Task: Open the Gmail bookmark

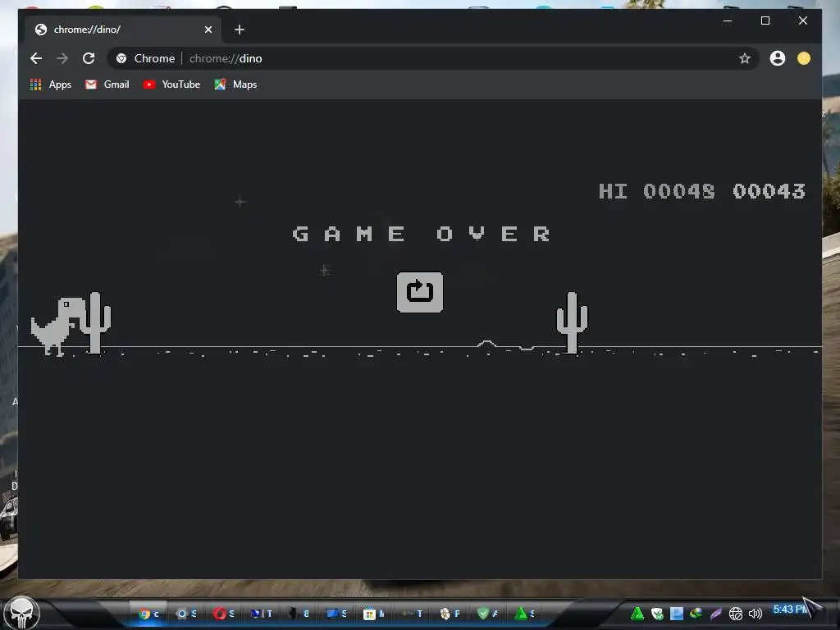Action: point(107,84)
